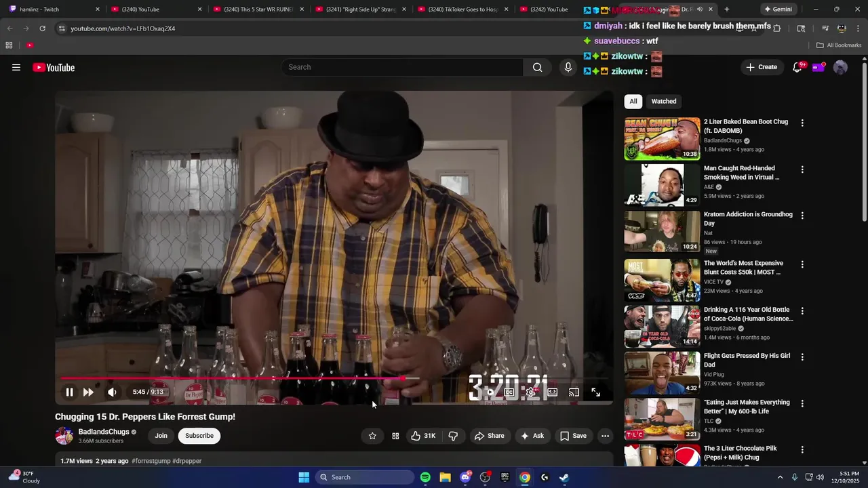The image size is (868, 488).
Task: Click the YouTube search box
Action: click(402, 67)
